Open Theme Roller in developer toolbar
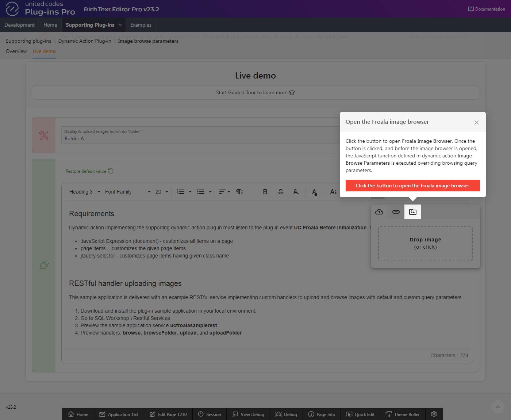This screenshot has width=511, height=420. 403,414
